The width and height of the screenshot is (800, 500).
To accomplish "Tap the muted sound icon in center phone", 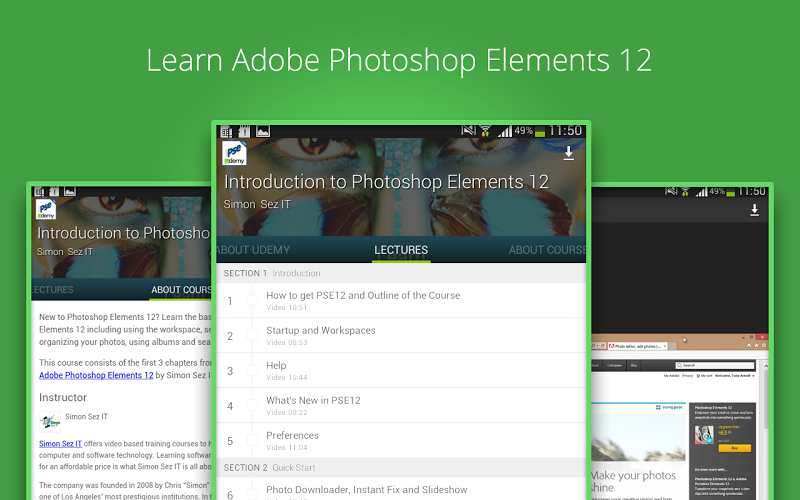I will (468, 131).
